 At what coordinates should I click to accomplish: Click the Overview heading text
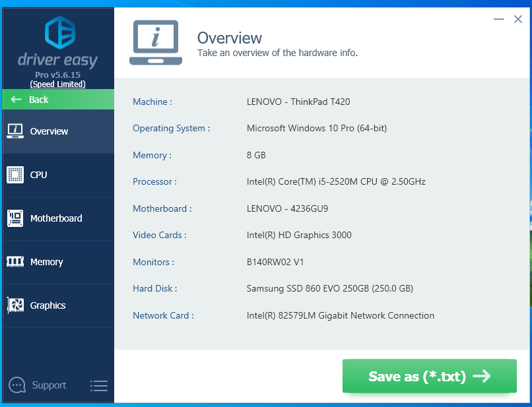[230, 38]
